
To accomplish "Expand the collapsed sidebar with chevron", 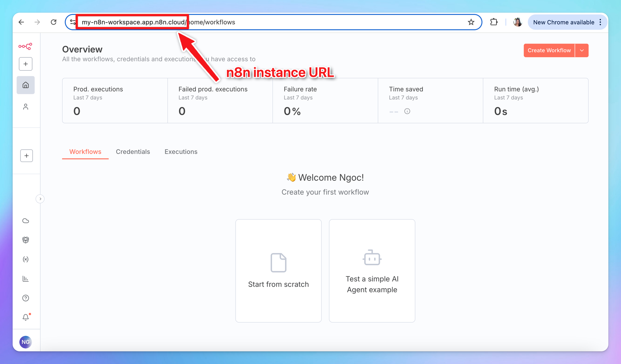I will [40, 199].
